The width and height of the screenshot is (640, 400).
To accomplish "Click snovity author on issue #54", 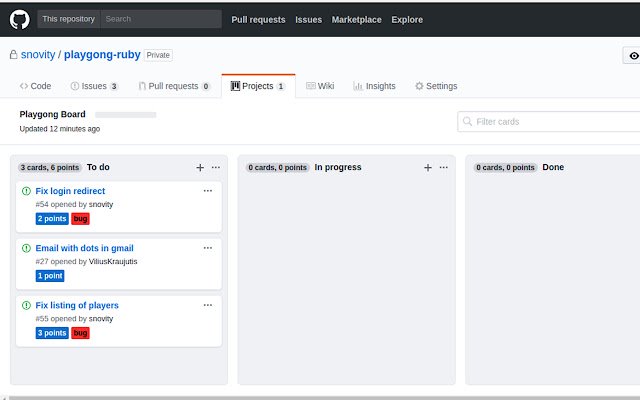I will 101,204.
